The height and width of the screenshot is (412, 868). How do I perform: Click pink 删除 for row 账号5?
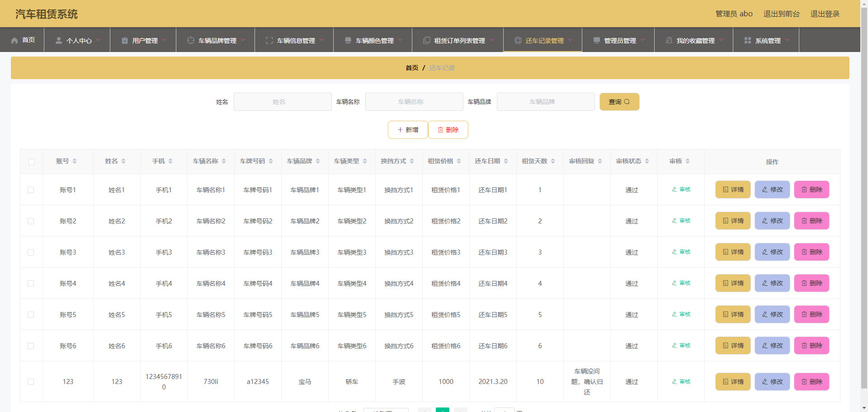pyautogui.click(x=811, y=314)
